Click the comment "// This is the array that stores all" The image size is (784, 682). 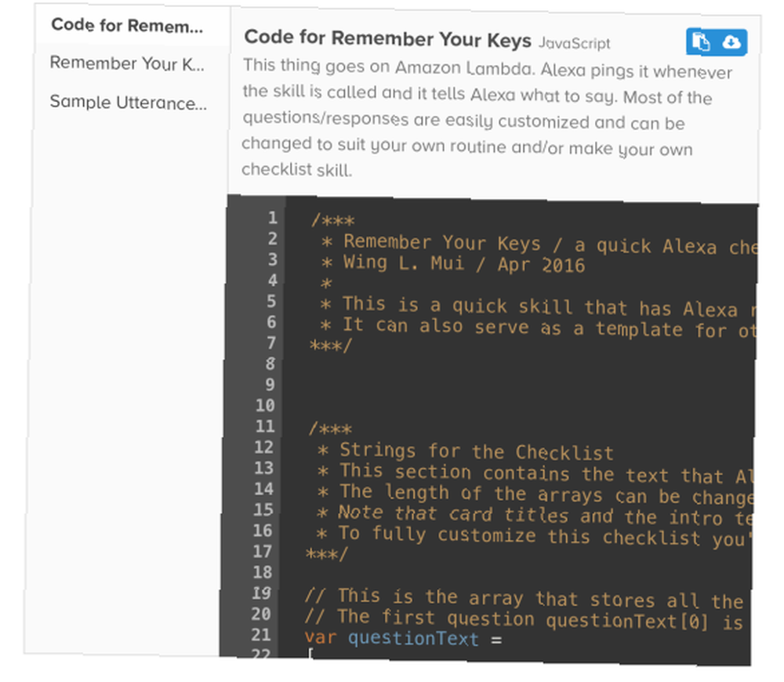click(524, 598)
